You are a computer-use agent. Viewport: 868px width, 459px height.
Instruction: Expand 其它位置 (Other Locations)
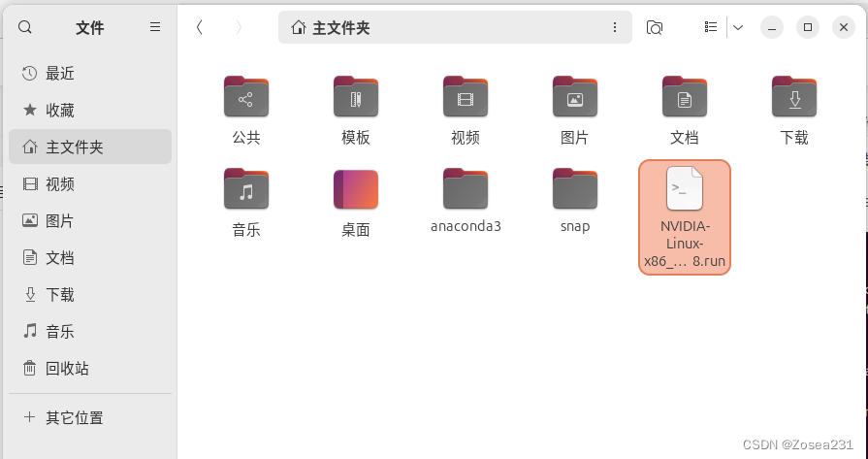(x=75, y=418)
